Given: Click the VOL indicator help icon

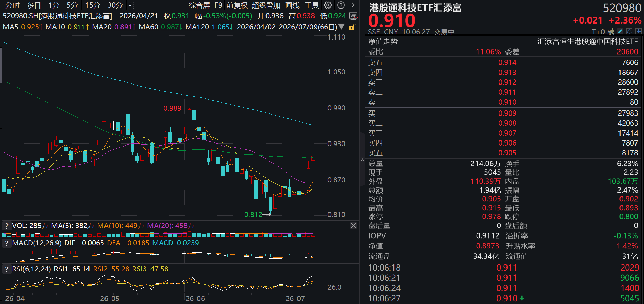Looking at the screenshot, I should pyautogui.click(x=6, y=226).
